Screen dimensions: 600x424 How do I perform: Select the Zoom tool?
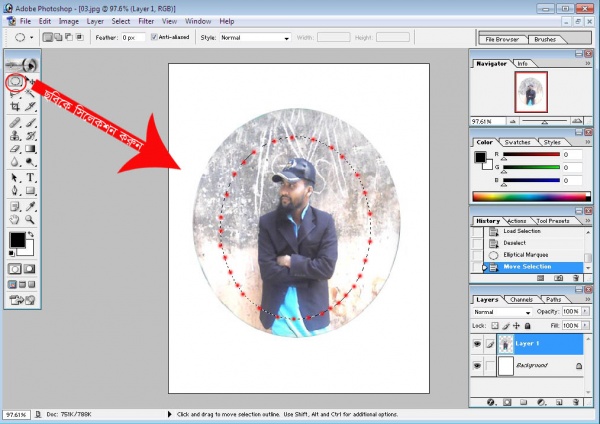point(30,220)
